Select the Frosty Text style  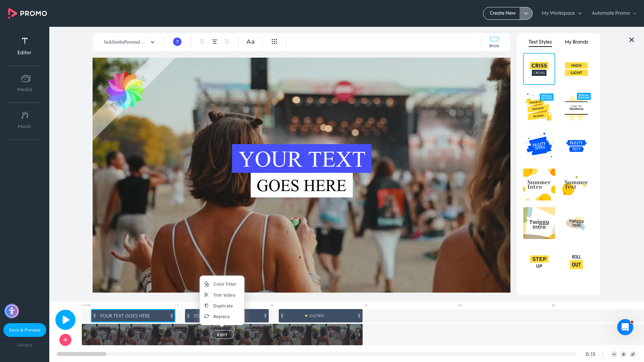click(x=576, y=146)
